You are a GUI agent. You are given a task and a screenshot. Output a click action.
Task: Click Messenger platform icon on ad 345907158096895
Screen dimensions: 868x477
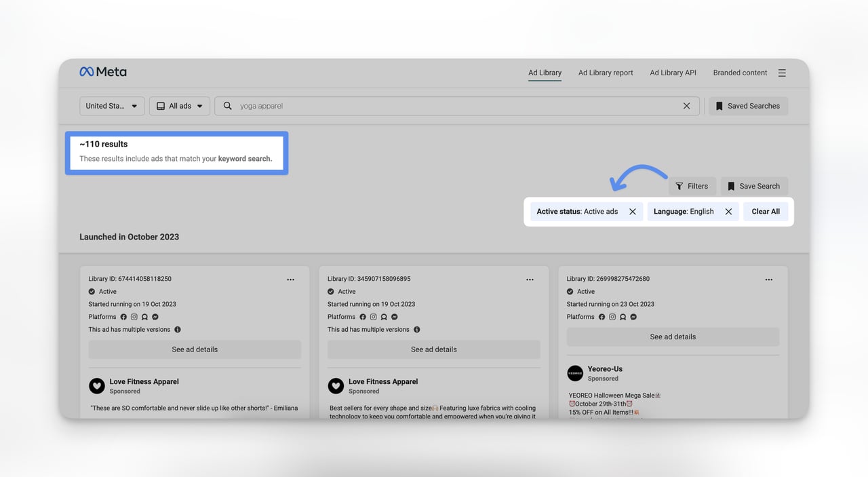pyautogui.click(x=394, y=317)
